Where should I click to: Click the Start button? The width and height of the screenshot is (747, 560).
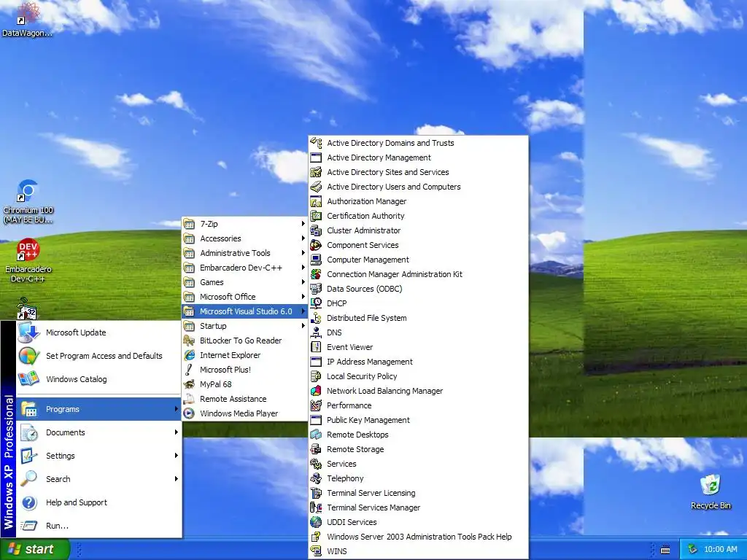(x=34, y=549)
